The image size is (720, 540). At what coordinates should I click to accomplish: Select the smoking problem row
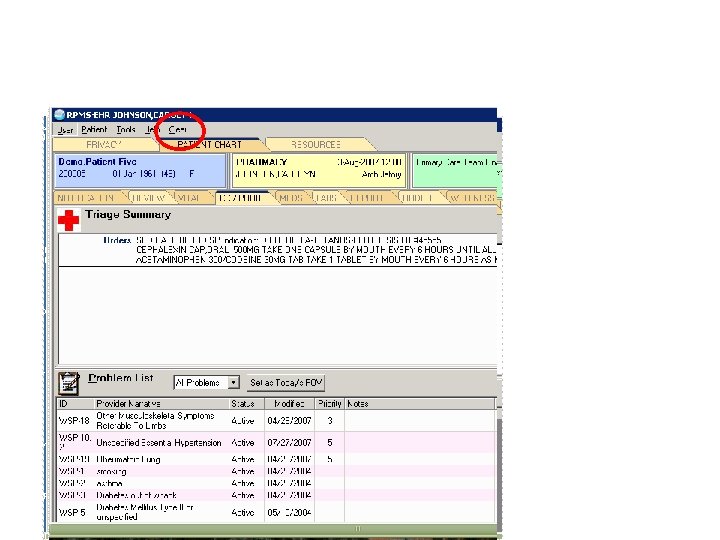276,471
